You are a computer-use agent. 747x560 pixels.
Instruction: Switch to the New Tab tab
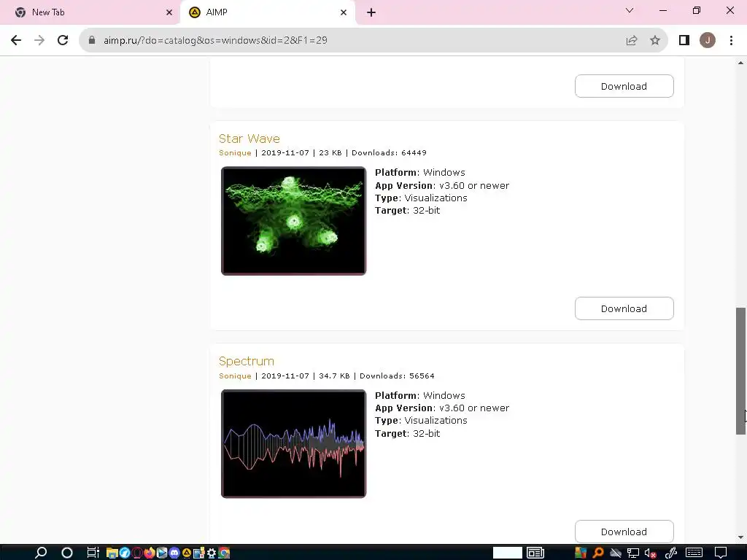coord(90,12)
